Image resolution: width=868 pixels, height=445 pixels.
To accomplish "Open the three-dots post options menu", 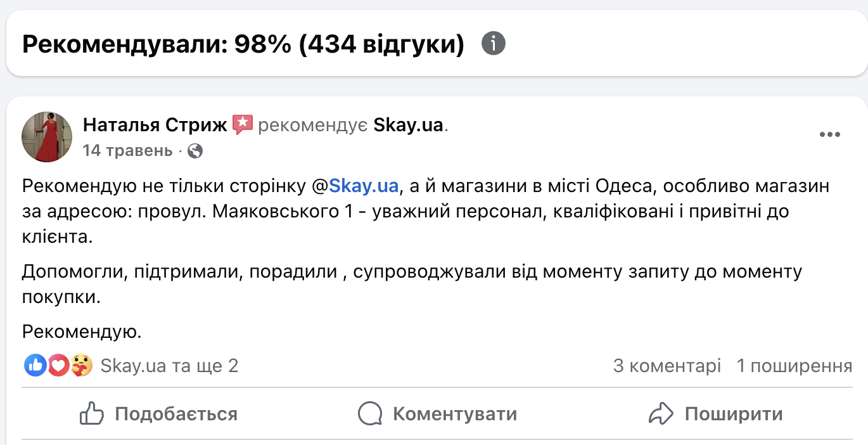I will tap(829, 134).
